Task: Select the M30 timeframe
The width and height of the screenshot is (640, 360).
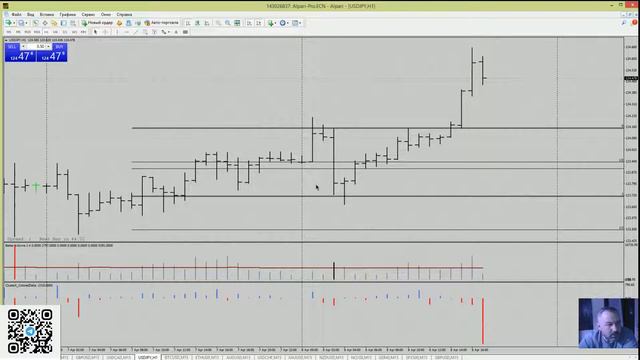Action: coord(37,32)
